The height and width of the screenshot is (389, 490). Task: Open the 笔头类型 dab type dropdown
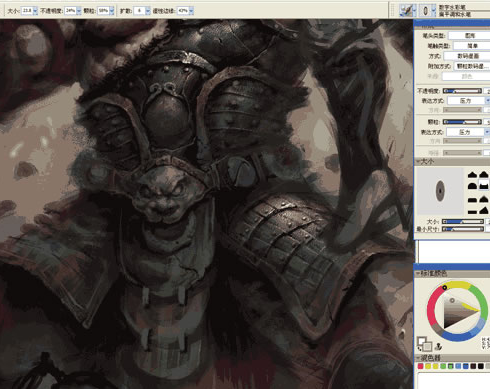(x=469, y=35)
